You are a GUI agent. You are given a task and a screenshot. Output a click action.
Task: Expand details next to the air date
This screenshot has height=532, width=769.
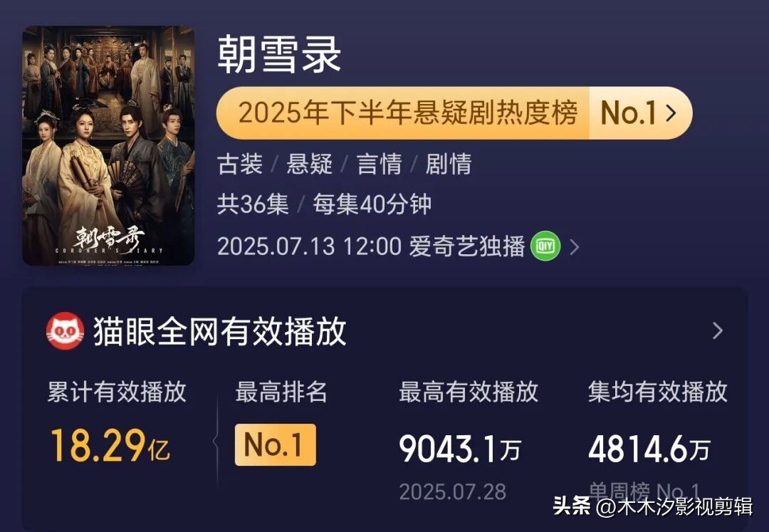(575, 246)
